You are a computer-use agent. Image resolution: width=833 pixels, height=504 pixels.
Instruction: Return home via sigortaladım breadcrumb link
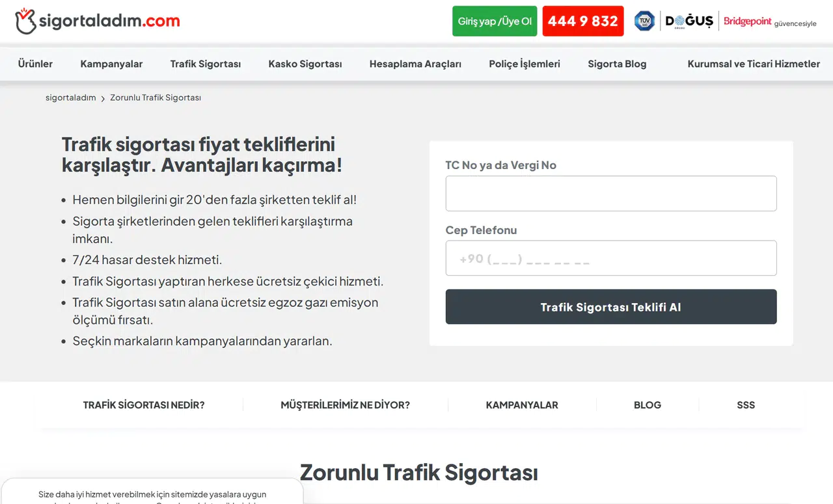point(70,97)
